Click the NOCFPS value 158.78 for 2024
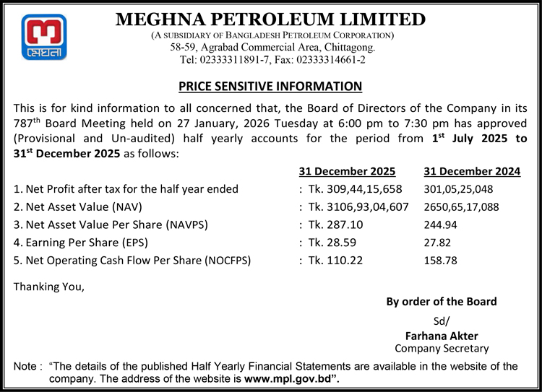 click(440, 260)
